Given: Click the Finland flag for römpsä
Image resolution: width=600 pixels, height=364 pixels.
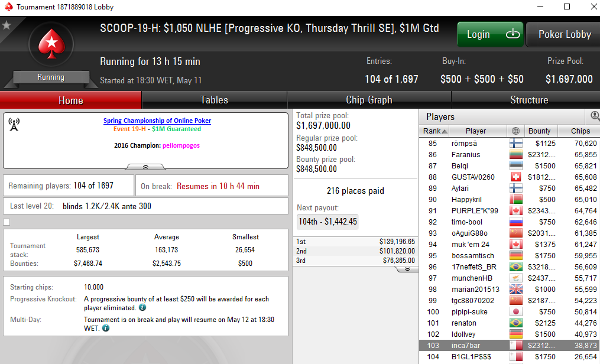Looking at the screenshot, I should pyautogui.click(x=516, y=144).
